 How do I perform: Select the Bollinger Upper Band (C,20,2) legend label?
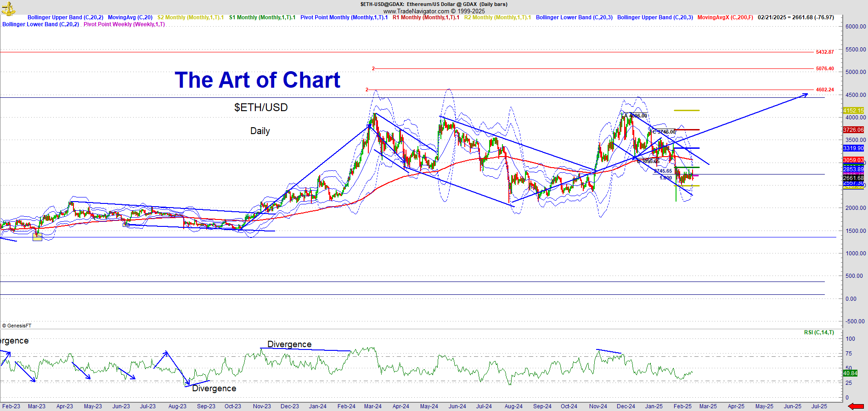65,17
